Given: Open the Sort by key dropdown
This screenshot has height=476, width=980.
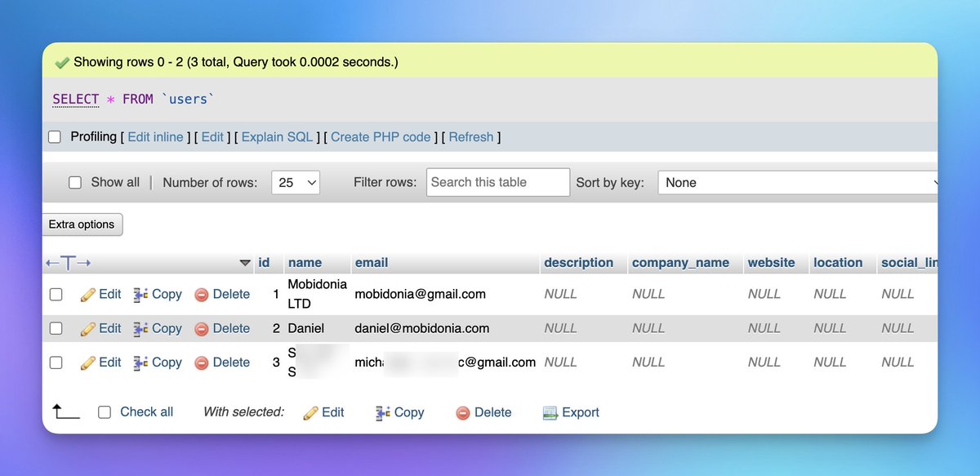Looking at the screenshot, I should click(796, 183).
